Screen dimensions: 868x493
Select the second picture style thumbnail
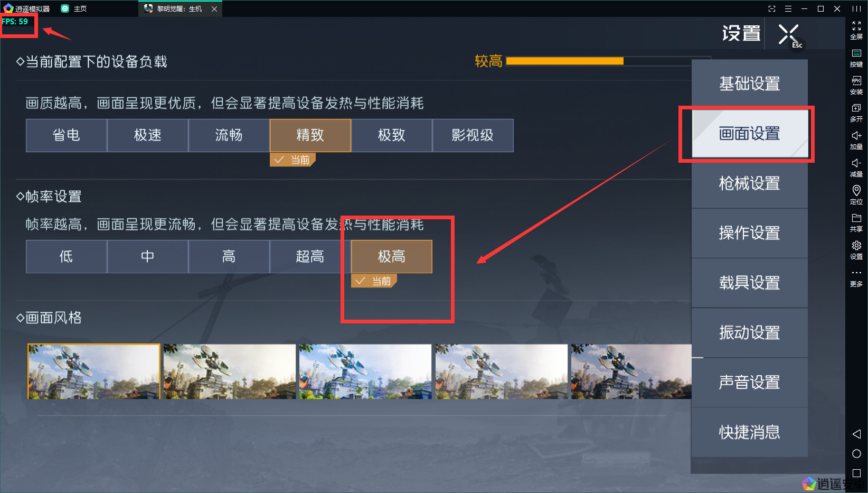(230, 371)
